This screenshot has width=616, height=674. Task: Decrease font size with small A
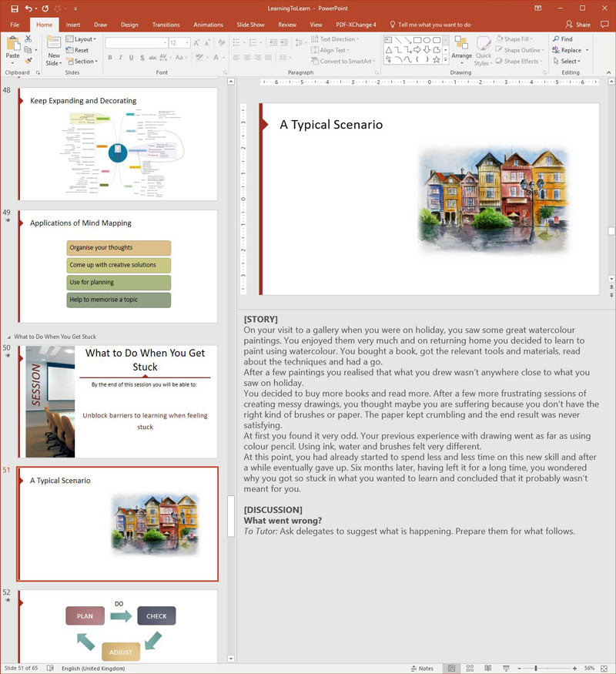pos(207,43)
